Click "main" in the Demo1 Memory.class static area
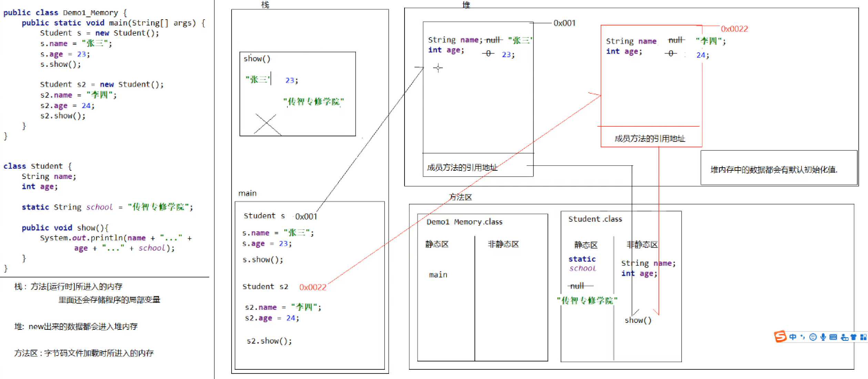The height and width of the screenshot is (379, 868). 438,275
